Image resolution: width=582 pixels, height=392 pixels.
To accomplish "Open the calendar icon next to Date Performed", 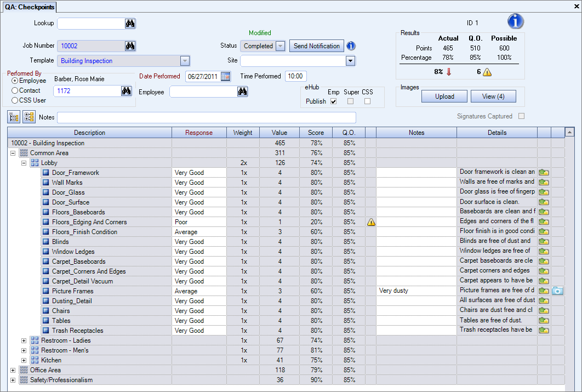I will [226, 76].
